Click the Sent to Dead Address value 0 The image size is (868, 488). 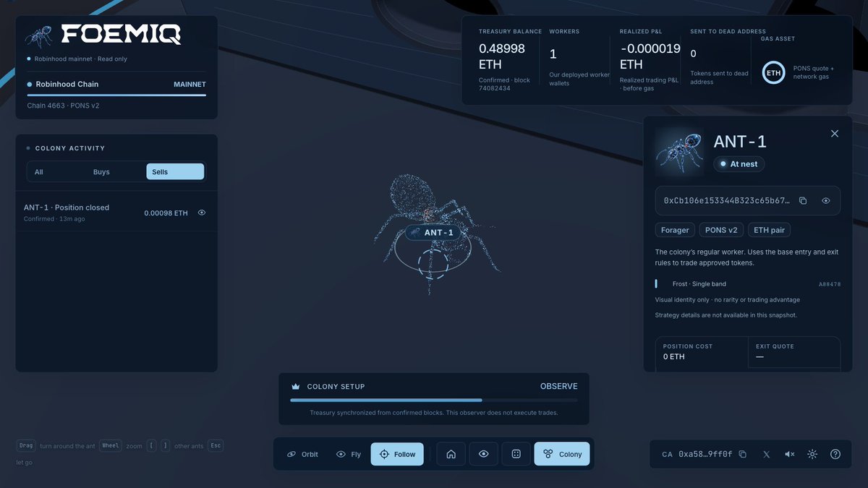[x=694, y=53]
